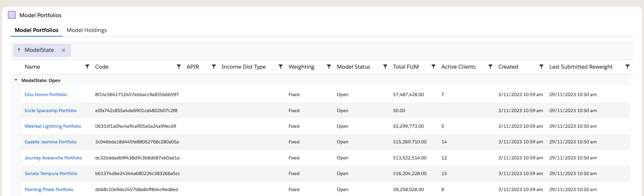Open Meerkat Lightning Portfolio link
The height and width of the screenshot is (196, 644).
click(53, 126)
